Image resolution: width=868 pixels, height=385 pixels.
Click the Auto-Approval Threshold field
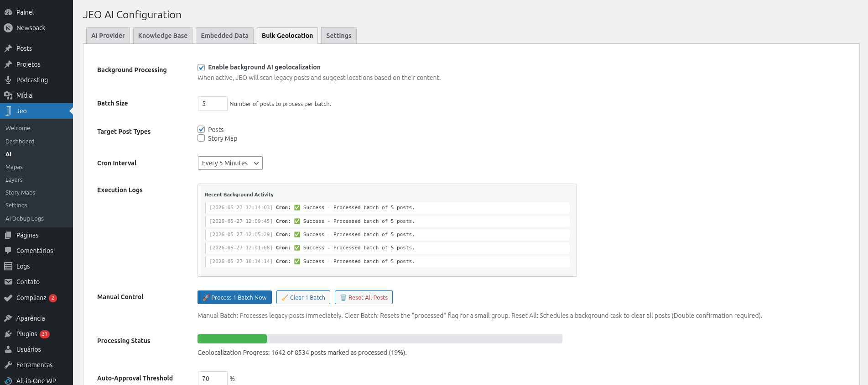(x=213, y=379)
